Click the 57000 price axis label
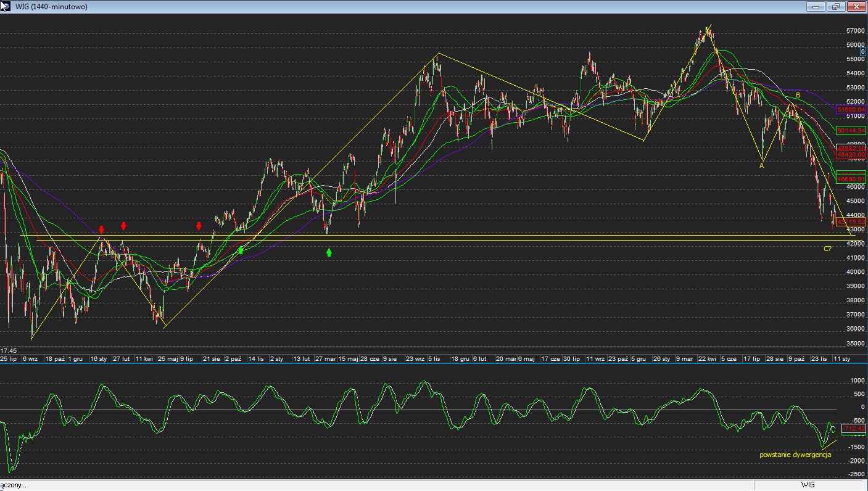868x491 pixels. 855,30
